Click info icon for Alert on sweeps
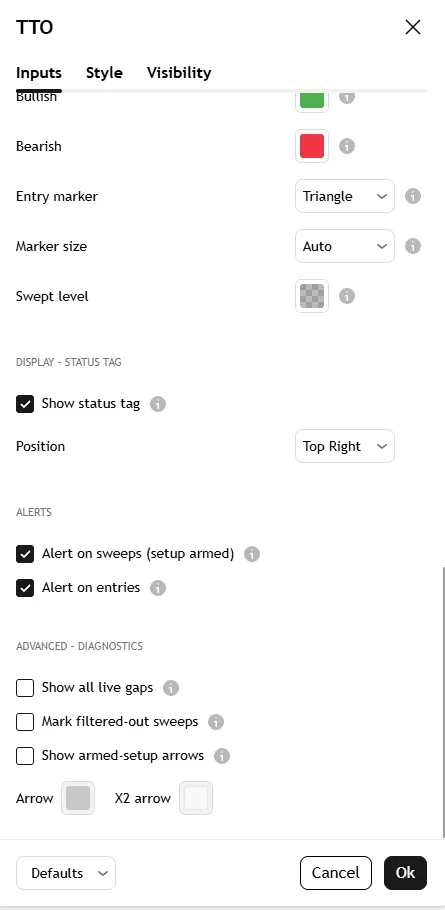The image size is (445, 910). click(252, 554)
